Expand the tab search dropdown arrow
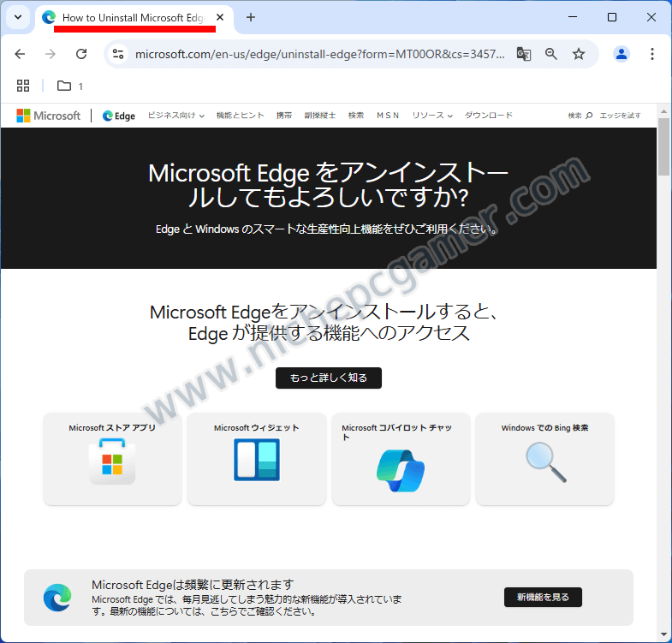This screenshot has width=672, height=643. pyautogui.click(x=17, y=17)
